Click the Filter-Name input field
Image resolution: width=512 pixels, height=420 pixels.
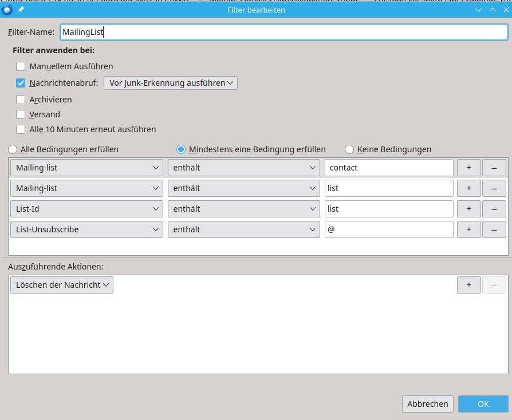coord(283,32)
